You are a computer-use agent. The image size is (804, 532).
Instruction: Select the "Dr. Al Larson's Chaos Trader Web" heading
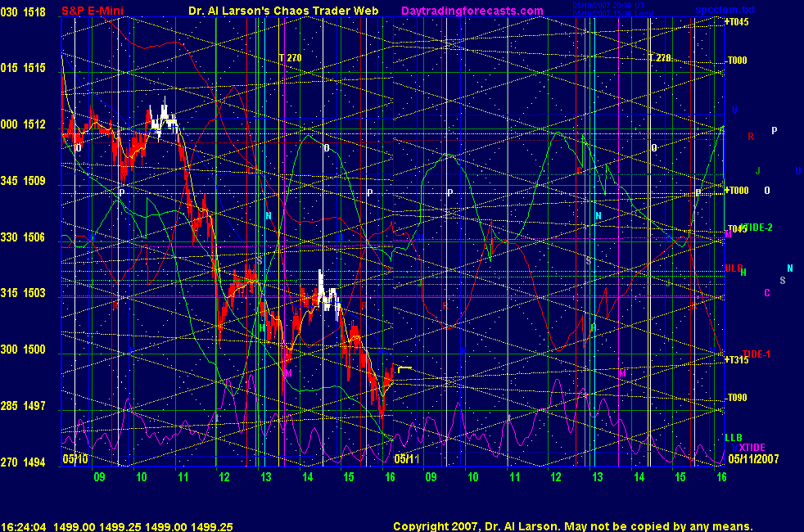click(283, 11)
